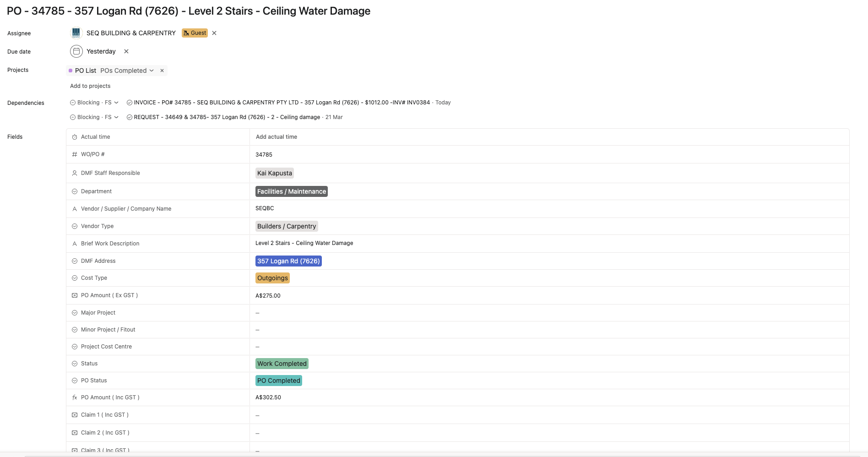Image resolution: width=868 pixels, height=457 pixels.
Task: Remove task from PO List project
Action: point(162,71)
